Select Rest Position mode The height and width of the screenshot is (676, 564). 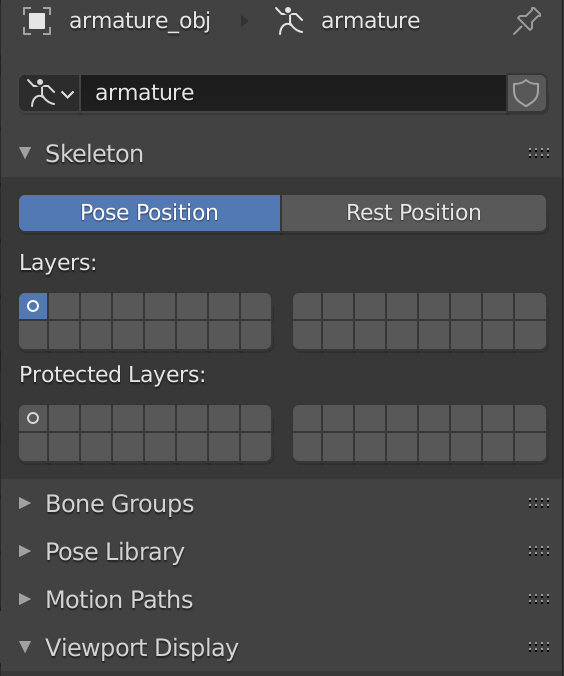point(414,213)
